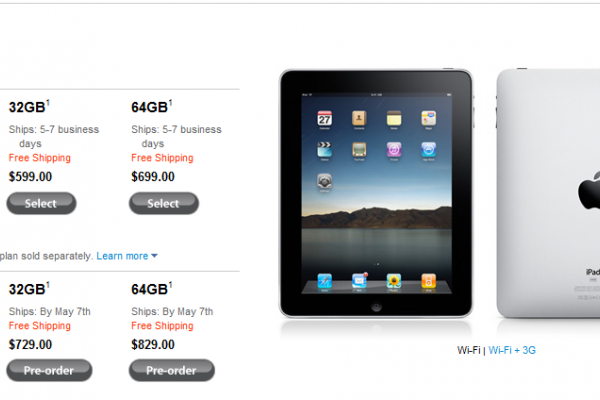Click the Mail icon in iPad dock
The width and height of the screenshot is (600, 400).
tap(359, 281)
